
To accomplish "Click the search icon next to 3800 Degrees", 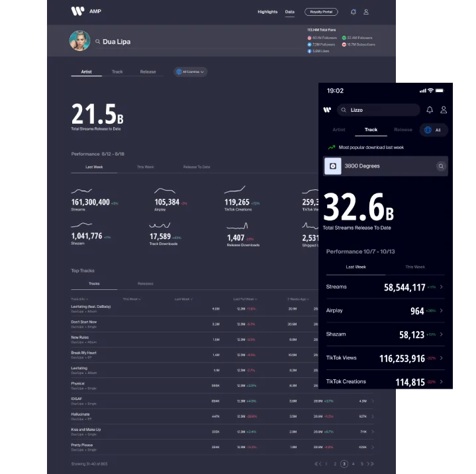I will 441,166.
